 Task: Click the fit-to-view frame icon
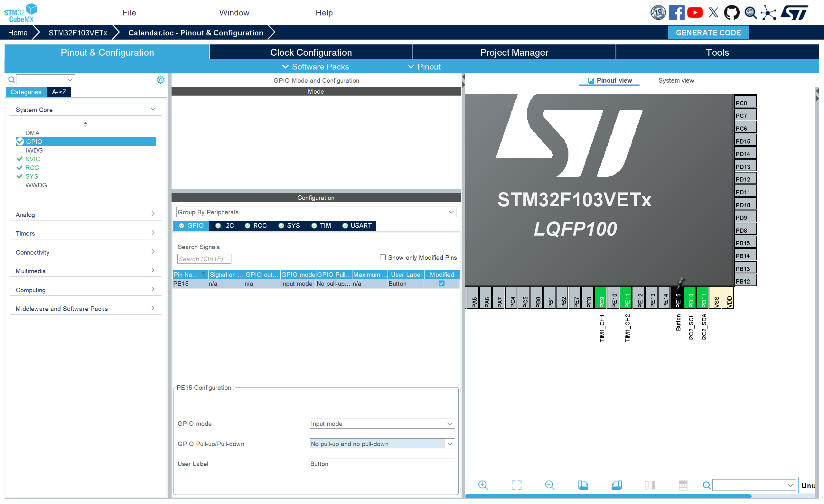coord(516,485)
